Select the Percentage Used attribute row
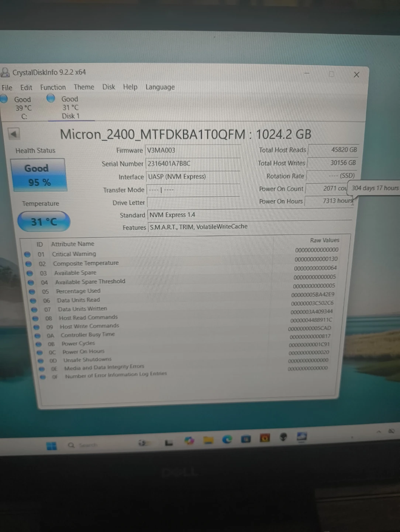 pyautogui.click(x=183, y=289)
